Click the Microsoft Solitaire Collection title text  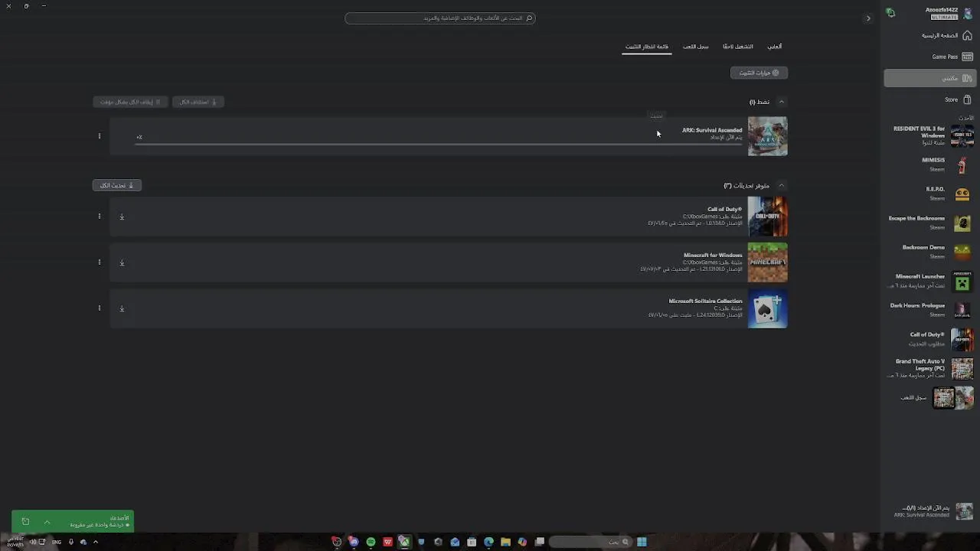[705, 301]
